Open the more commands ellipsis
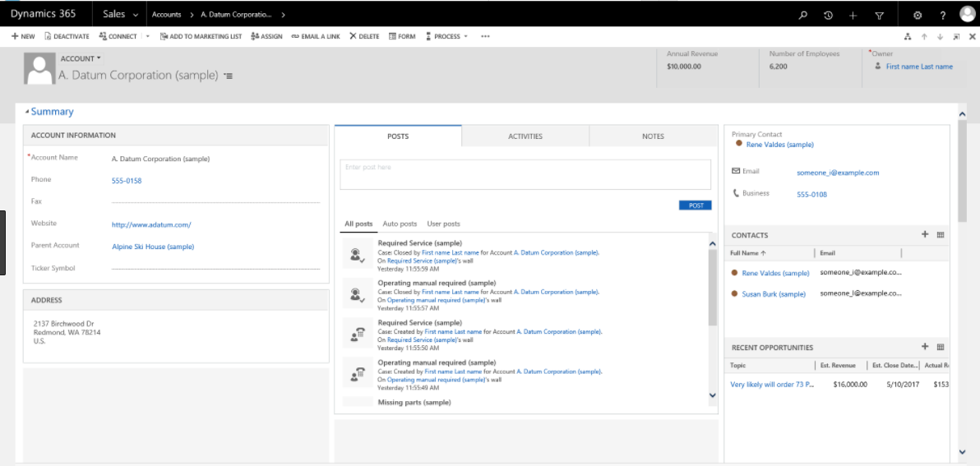Image resolution: width=980 pixels, height=466 pixels. (x=485, y=36)
